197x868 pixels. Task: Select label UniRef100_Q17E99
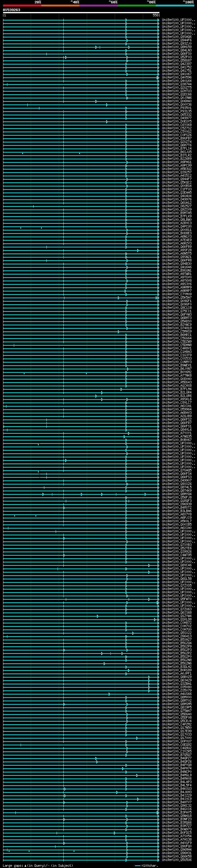click(x=176, y=731)
